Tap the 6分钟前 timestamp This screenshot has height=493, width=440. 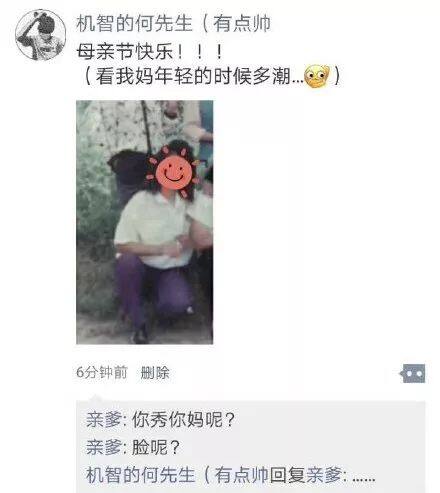[x=102, y=373]
